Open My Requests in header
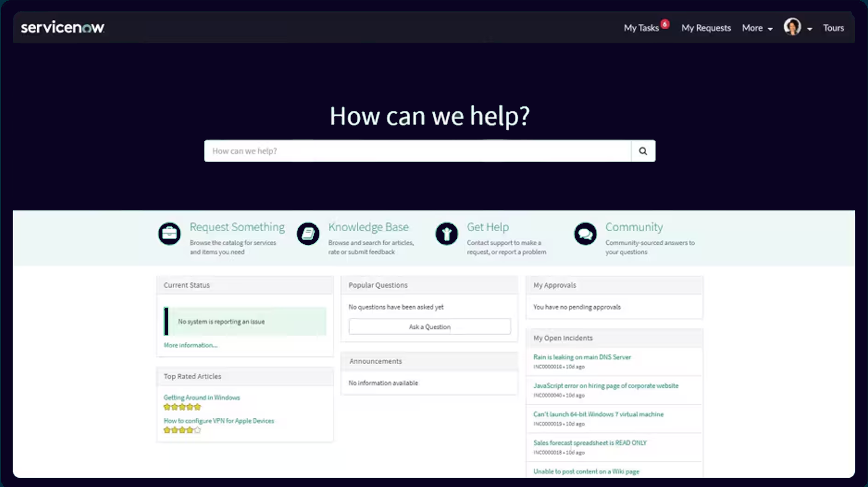Screen dimensions: 868x487 [706, 28]
